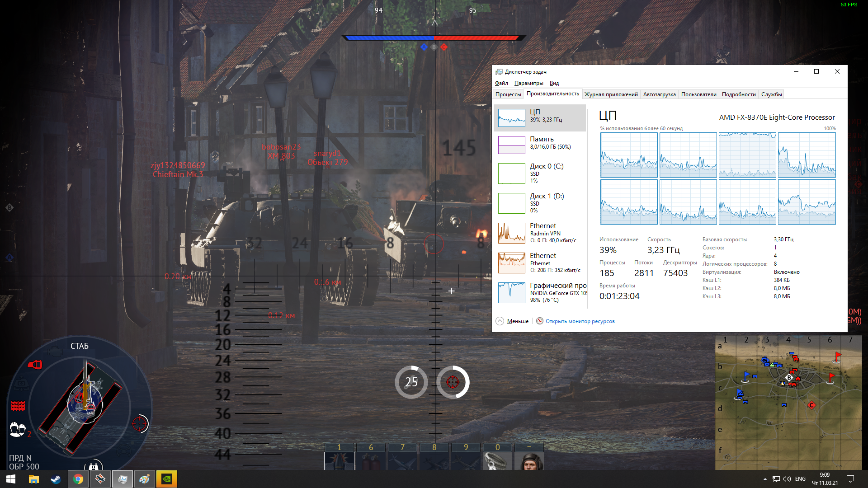Viewport: 868px width, 488px height.
Task: Switch to the Автозагрузка tab
Action: point(659,94)
